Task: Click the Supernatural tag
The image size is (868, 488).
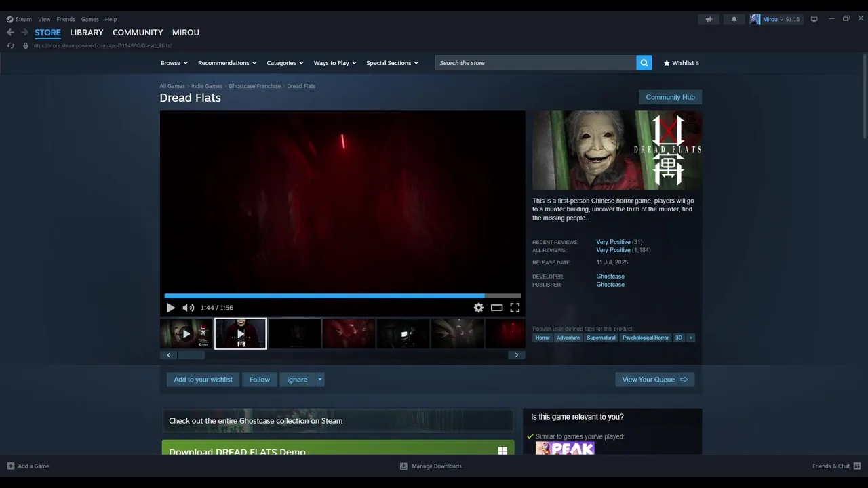Action: [601, 338]
